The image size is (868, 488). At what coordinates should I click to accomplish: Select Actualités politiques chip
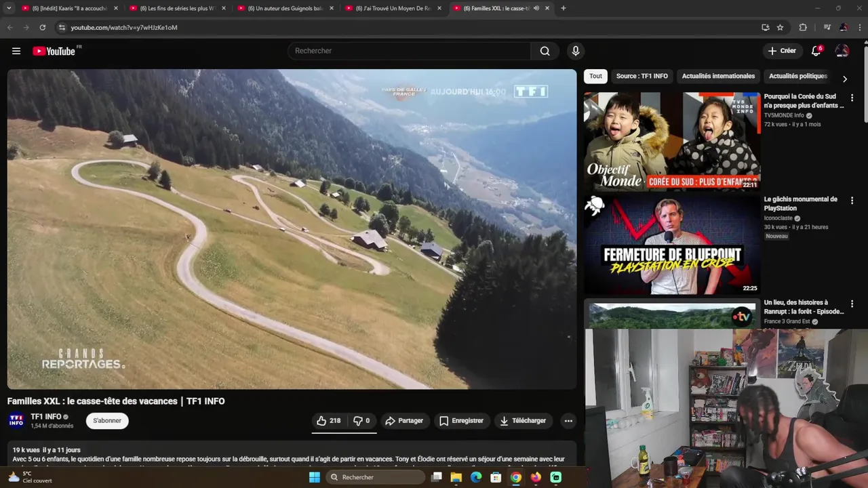click(797, 77)
